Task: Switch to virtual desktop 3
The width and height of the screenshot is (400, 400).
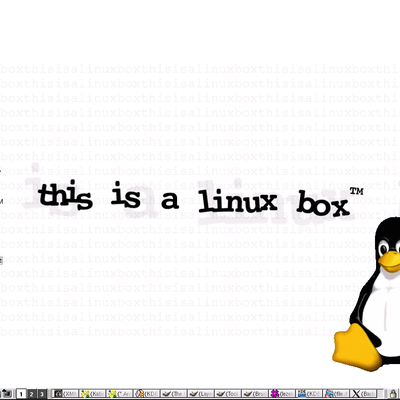Action: point(42,394)
